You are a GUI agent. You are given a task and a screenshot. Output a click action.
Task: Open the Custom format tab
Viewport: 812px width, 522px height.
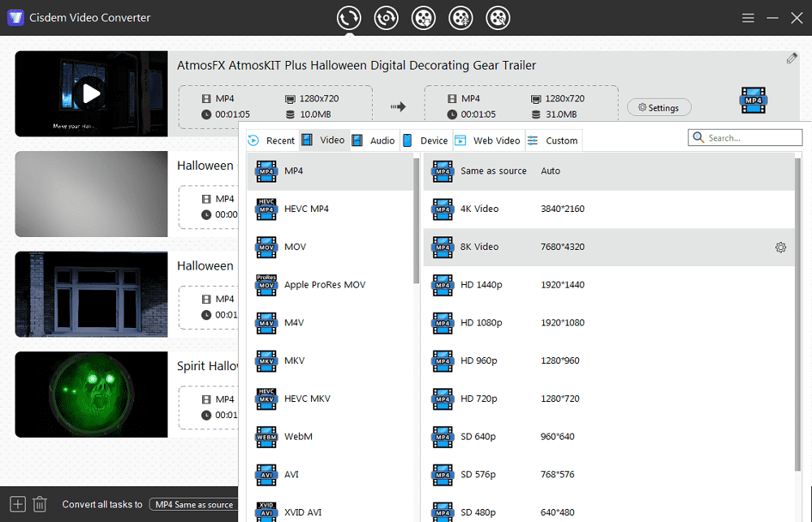pos(554,140)
